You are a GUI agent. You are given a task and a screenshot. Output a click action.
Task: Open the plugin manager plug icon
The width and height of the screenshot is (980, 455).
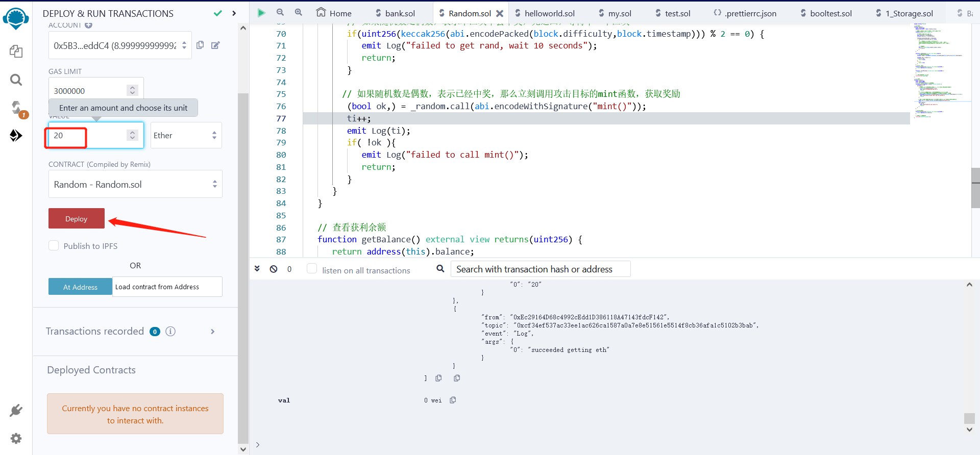(16, 410)
